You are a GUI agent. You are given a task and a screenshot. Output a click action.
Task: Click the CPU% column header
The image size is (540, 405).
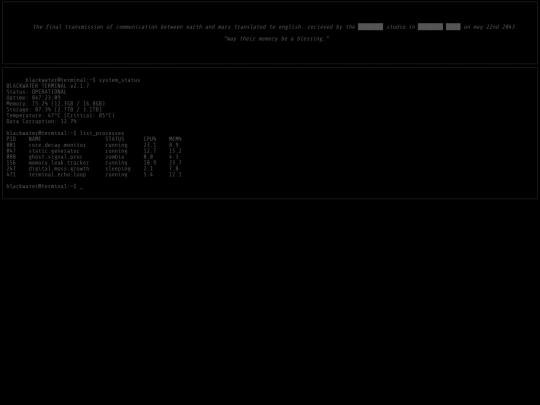(x=150, y=139)
